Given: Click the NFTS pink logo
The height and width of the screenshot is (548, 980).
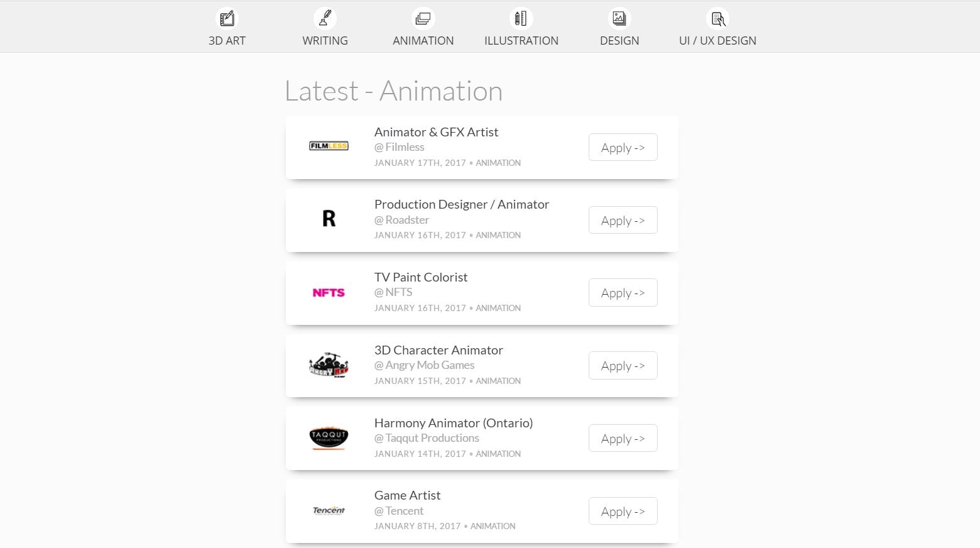Looking at the screenshot, I should tap(329, 292).
